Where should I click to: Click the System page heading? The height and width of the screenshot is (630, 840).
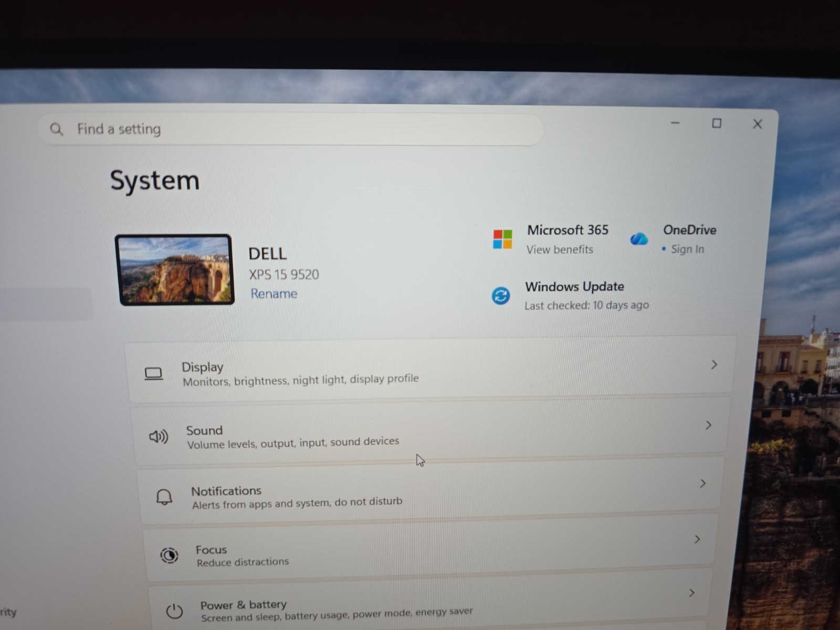click(x=155, y=181)
